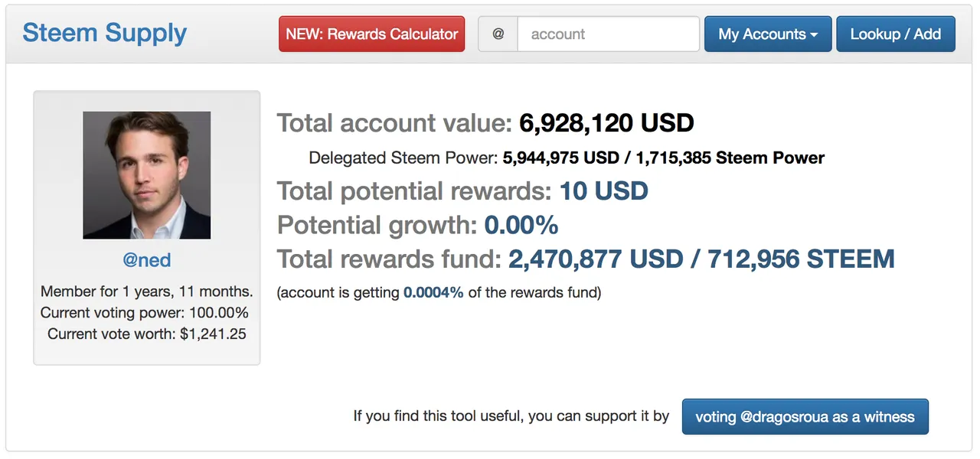Click the 10 USD potential rewards value
Image resolution: width=980 pixels, height=459 pixels.
click(x=603, y=191)
